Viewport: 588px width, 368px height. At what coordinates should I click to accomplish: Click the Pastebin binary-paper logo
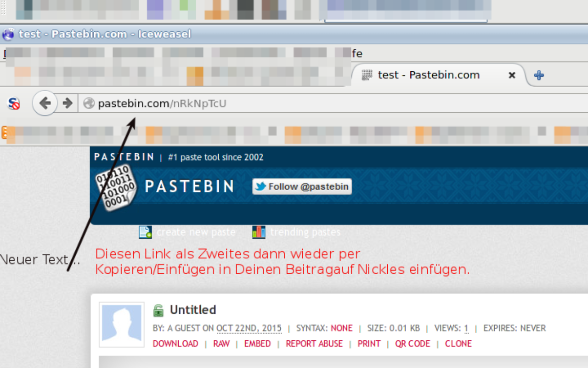pos(116,188)
